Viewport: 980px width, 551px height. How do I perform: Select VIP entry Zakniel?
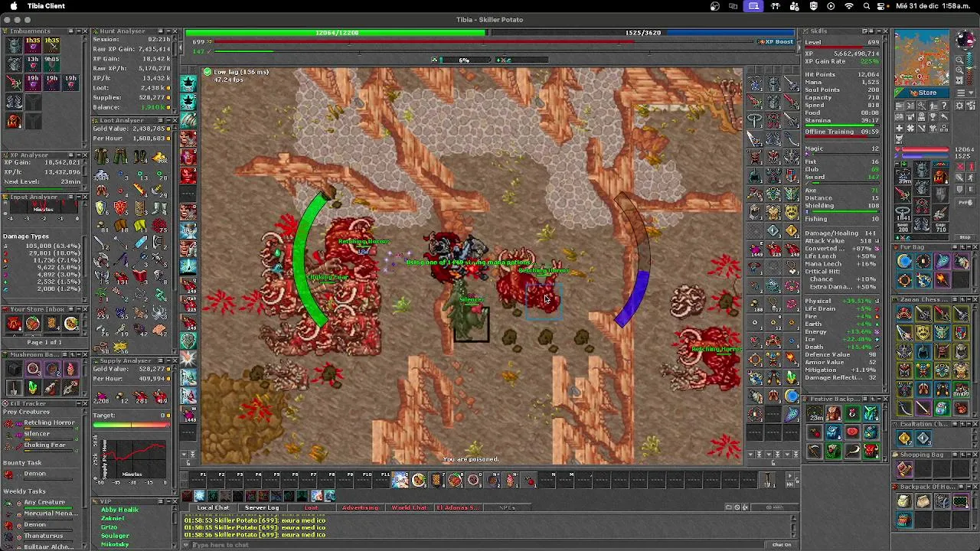point(113,518)
